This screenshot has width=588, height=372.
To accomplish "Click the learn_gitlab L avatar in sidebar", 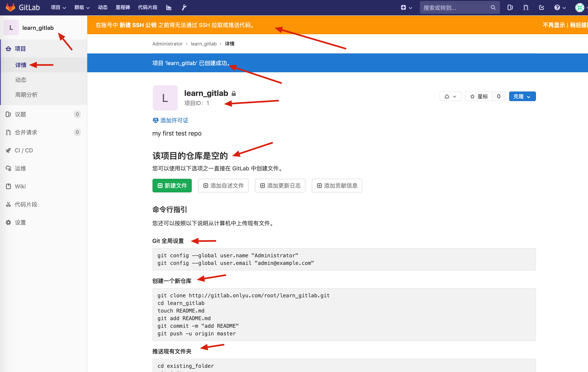I will (x=11, y=28).
